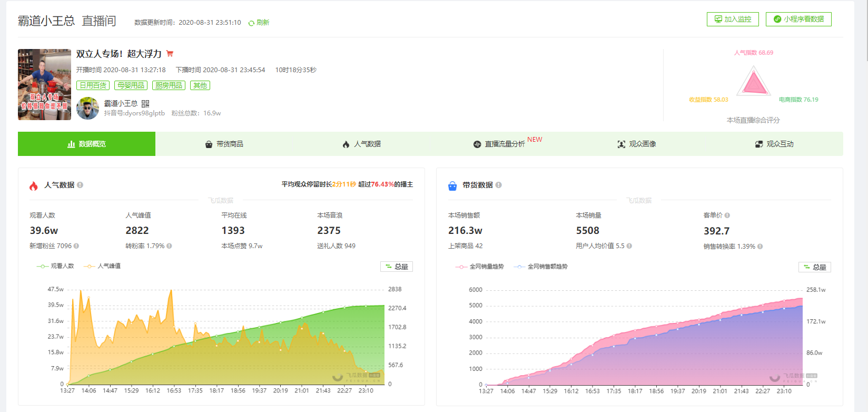
Task: Open the 直播流量分析 tab
Action: pyautogui.click(x=499, y=144)
